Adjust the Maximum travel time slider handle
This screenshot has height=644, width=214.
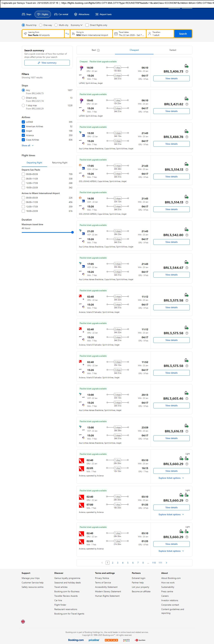click(x=72, y=232)
